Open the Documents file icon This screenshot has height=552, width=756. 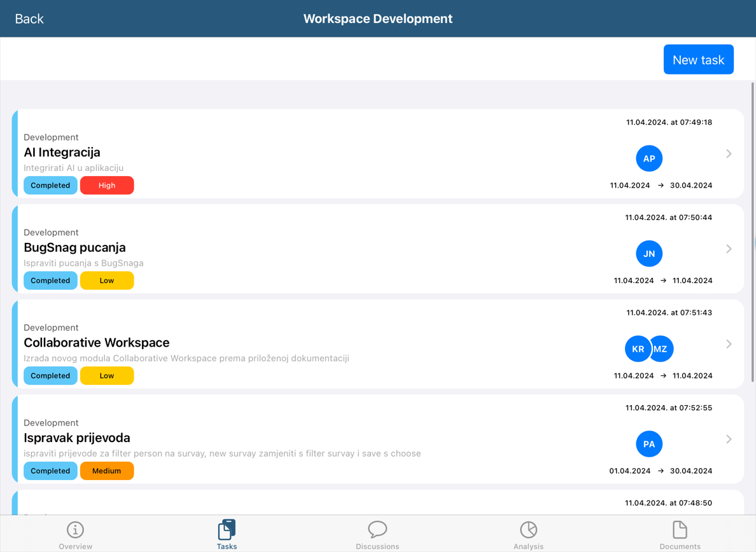(x=680, y=529)
